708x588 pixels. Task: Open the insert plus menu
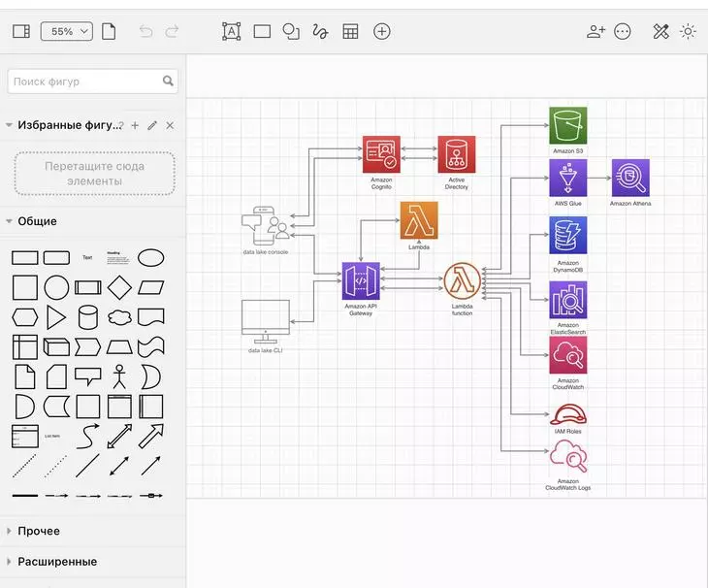(x=382, y=31)
